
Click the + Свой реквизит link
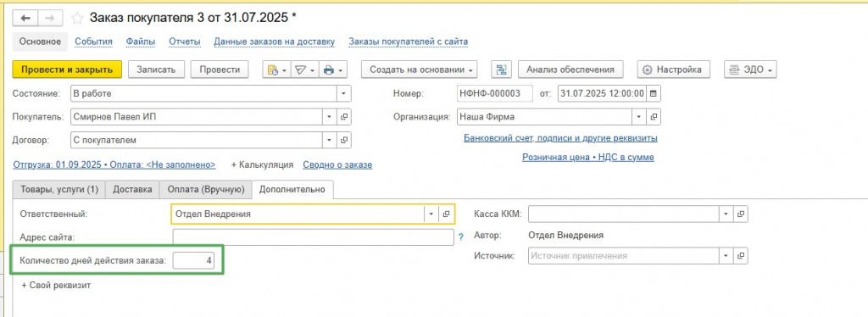[56, 286]
